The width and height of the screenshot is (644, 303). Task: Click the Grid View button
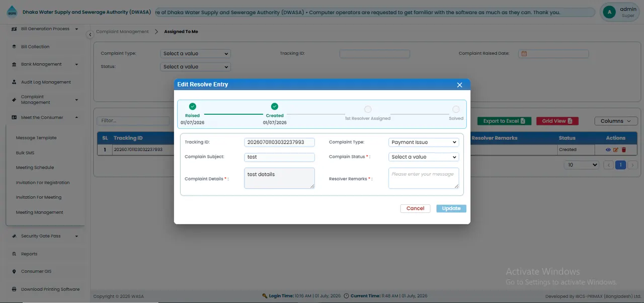pos(557,121)
